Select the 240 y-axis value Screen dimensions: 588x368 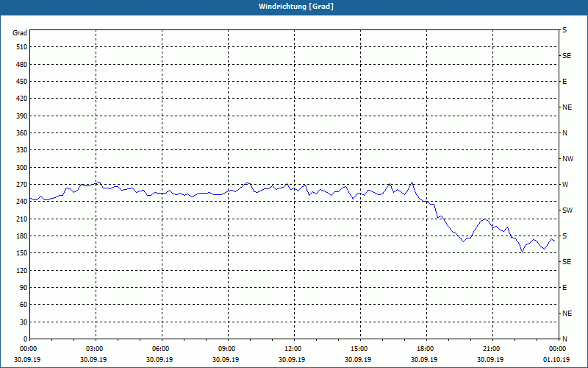tap(22, 202)
